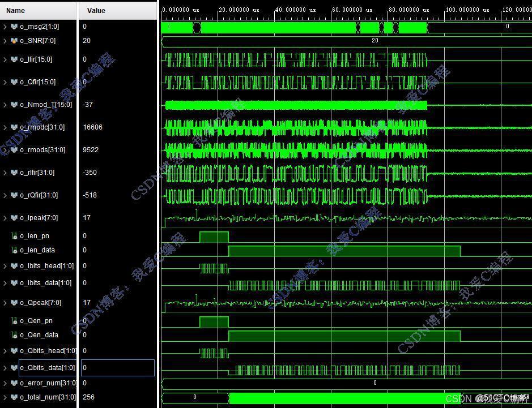
Task: Click the single-bit icon of o_Ien_pn
Action: [x=14, y=236]
